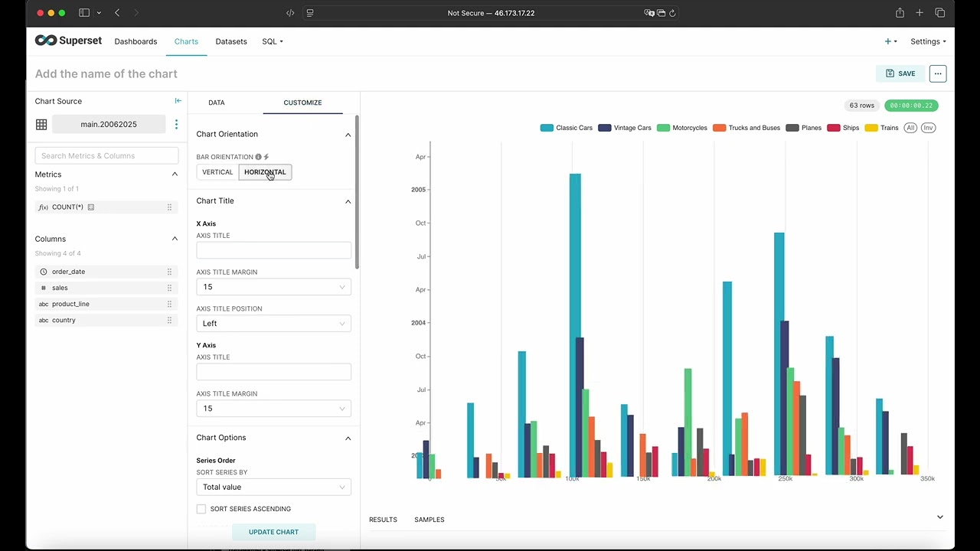Open dataset three-dot options menu
The height and width of the screenshot is (551, 980).
(x=176, y=124)
